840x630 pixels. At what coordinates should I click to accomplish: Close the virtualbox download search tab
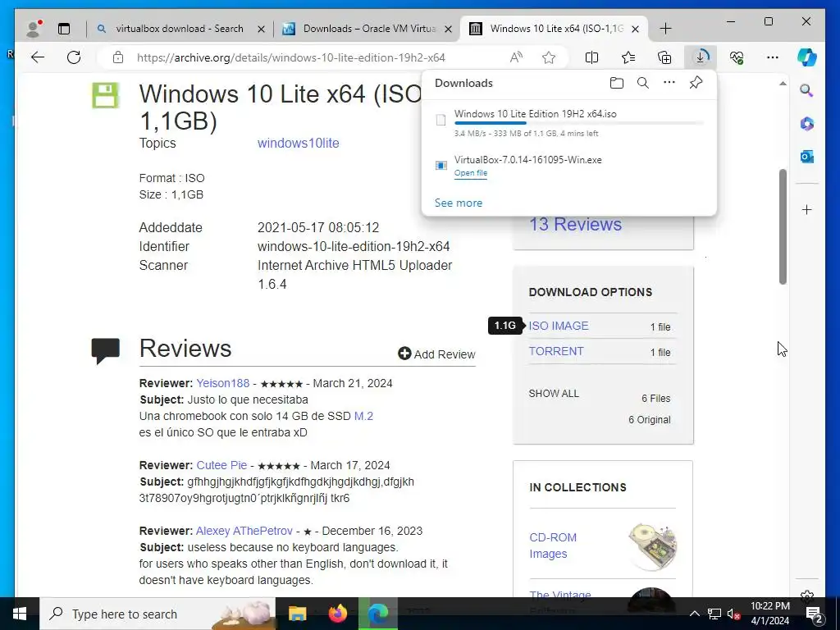coord(261,29)
